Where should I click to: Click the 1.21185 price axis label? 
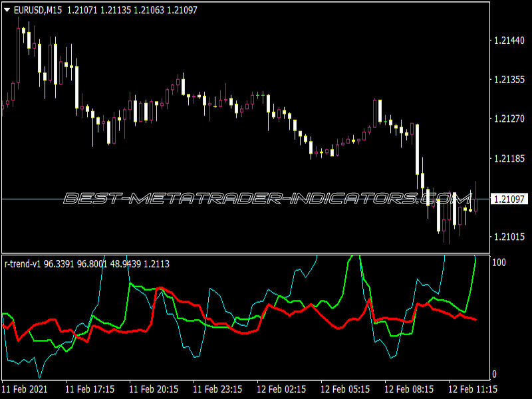tap(509, 158)
